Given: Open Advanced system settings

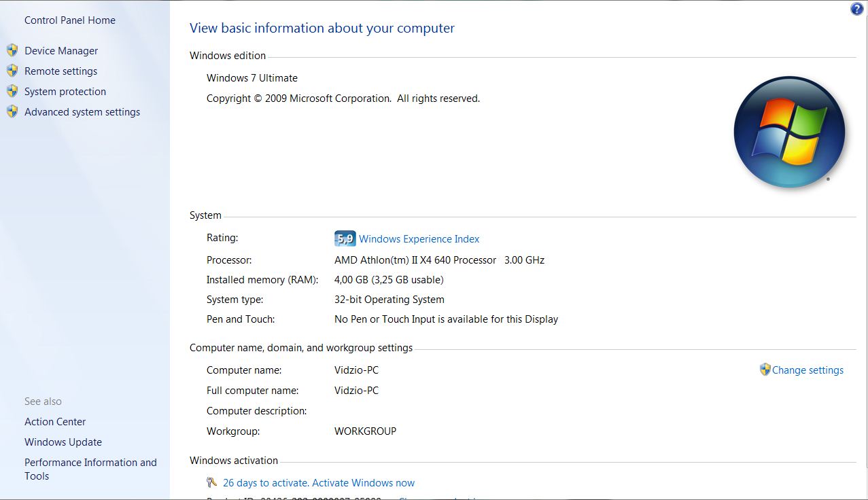Looking at the screenshot, I should (x=82, y=112).
